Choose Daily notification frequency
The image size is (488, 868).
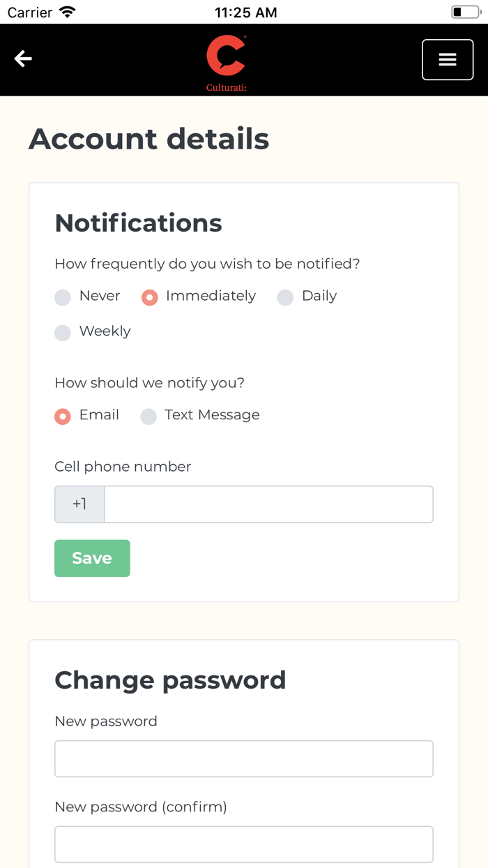pyautogui.click(x=285, y=298)
